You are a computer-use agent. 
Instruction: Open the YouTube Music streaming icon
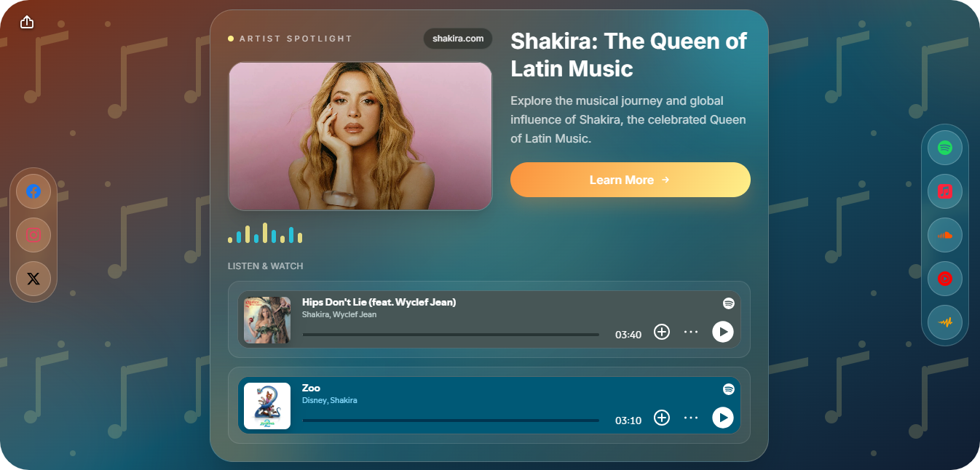point(945,279)
